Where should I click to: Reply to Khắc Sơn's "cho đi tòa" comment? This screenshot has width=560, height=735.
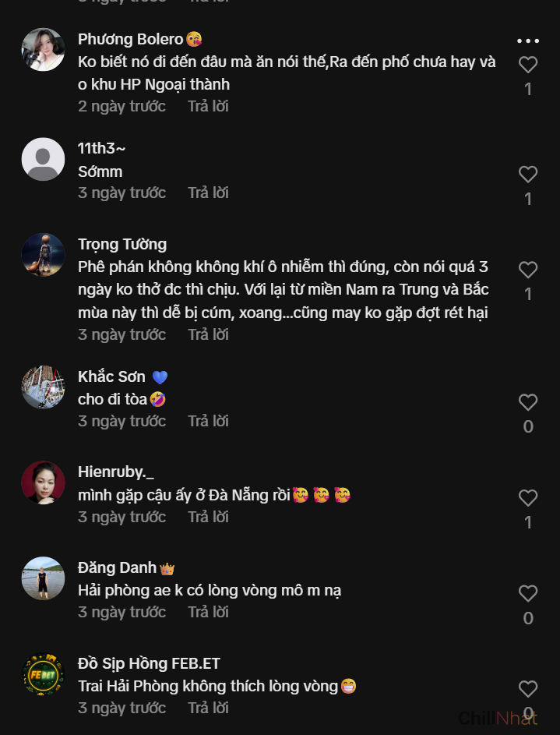tap(208, 421)
